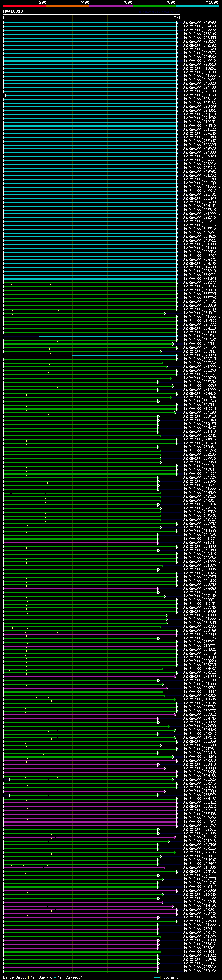Select the UniRef100_B6KNH7 label

[199, 351]
